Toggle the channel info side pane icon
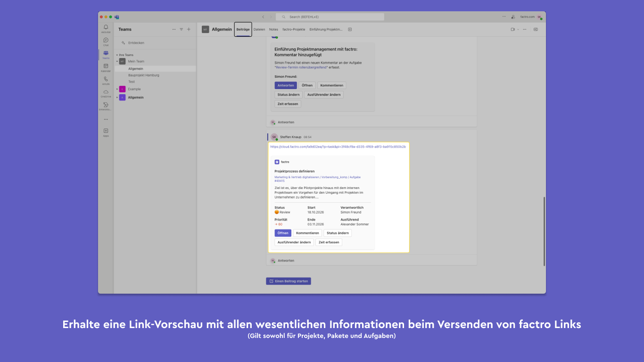The width and height of the screenshot is (644, 362). click(x=536, y=29)
